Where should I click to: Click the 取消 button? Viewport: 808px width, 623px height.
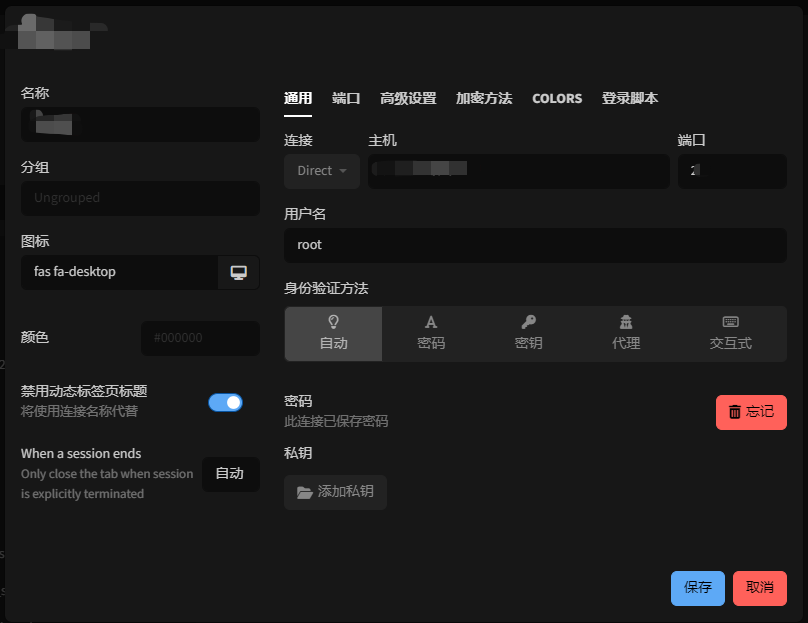tap(759, 588)
